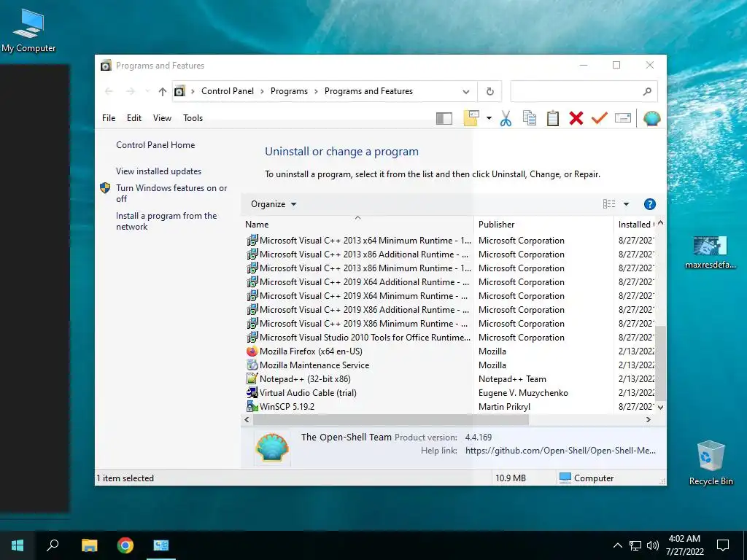Launch Google Chrome from the taskbar

tap(125, 545)
